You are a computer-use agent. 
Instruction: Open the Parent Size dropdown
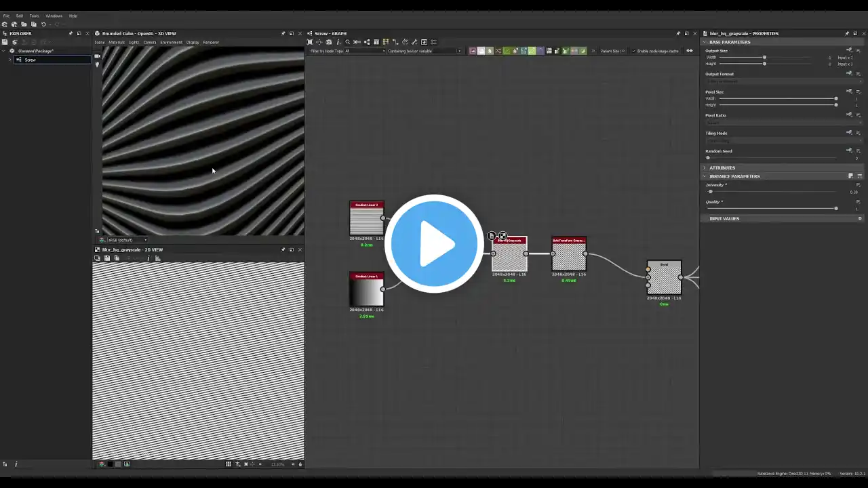coord(612,51)
